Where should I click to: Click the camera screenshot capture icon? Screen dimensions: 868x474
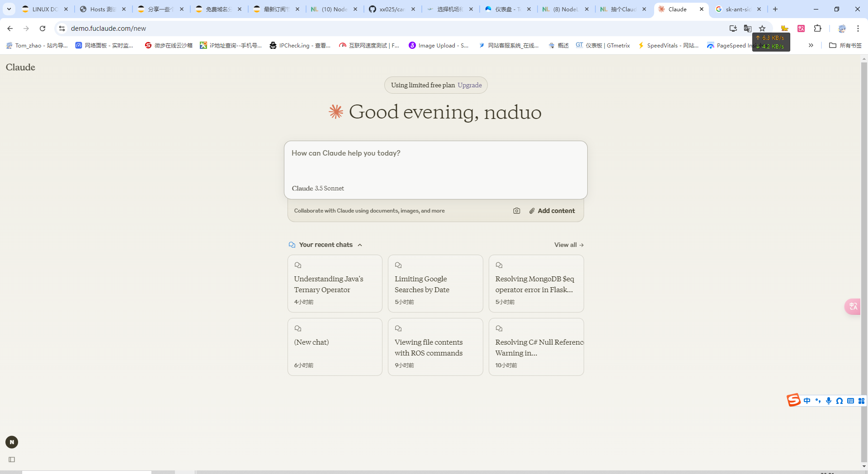pyautogui.click(x=517, y=211)
